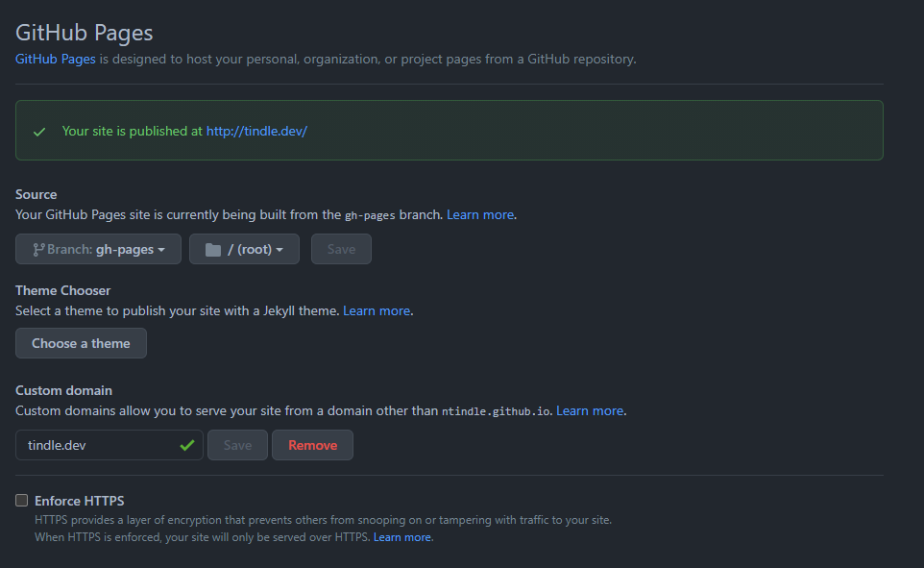Screen dimensions: 924x568
Task: Click the folder icon in the root selector
Action: 212,250
